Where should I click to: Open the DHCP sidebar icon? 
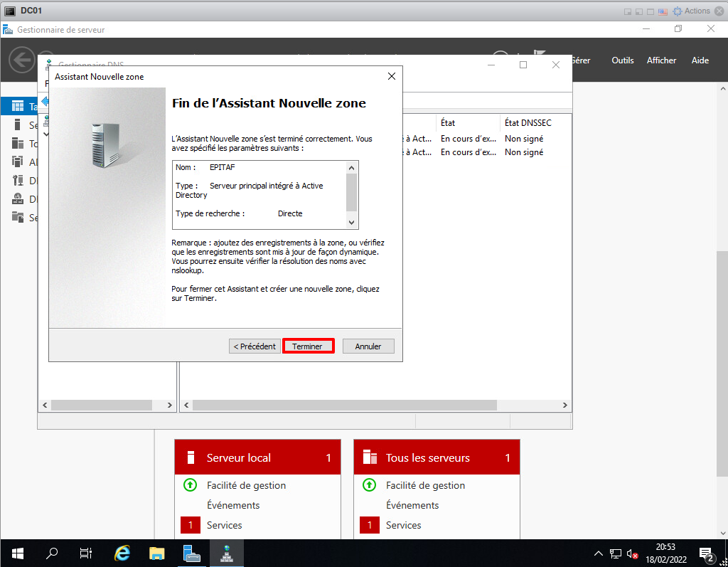18,181
